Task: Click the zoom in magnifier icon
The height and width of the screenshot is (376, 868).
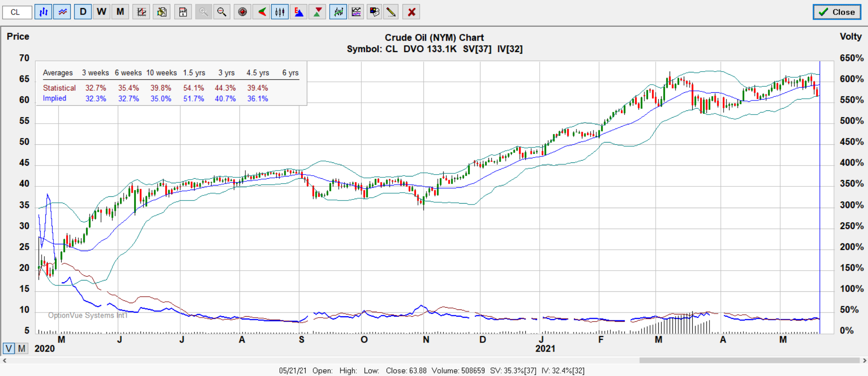Action: point(204,12)
